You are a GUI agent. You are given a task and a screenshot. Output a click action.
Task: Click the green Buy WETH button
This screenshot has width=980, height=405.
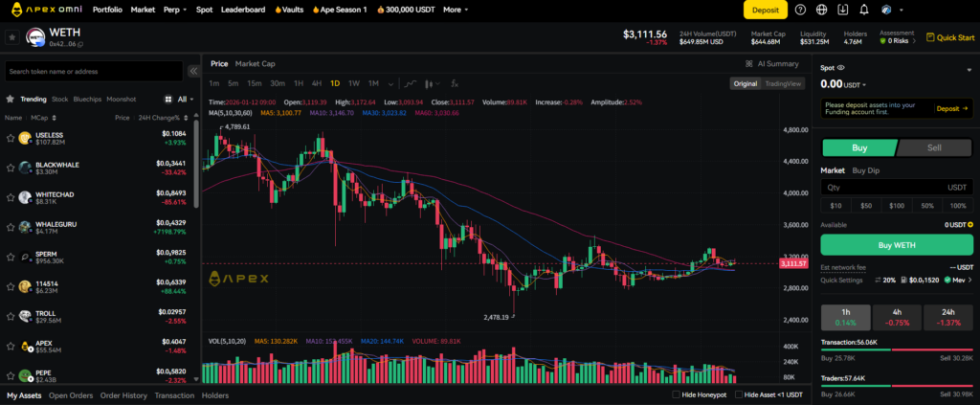pyautogui.click(x=895, y=244)
